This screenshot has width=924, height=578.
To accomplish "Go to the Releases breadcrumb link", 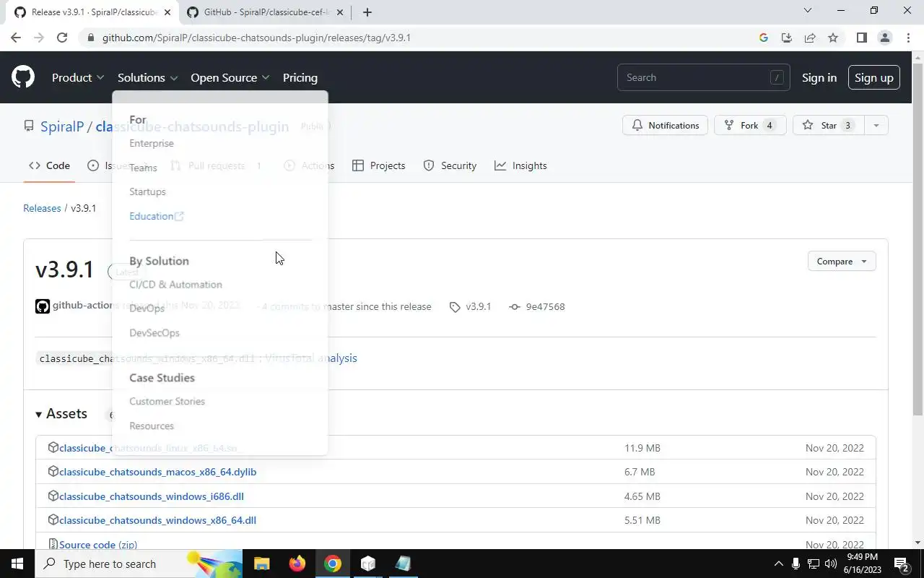I will pos(42,208).
